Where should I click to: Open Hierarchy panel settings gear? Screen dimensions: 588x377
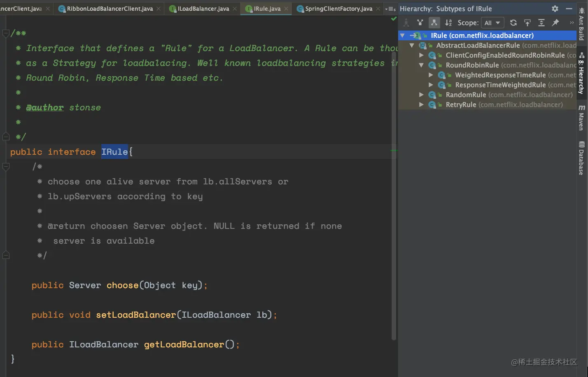click(555, 9)
